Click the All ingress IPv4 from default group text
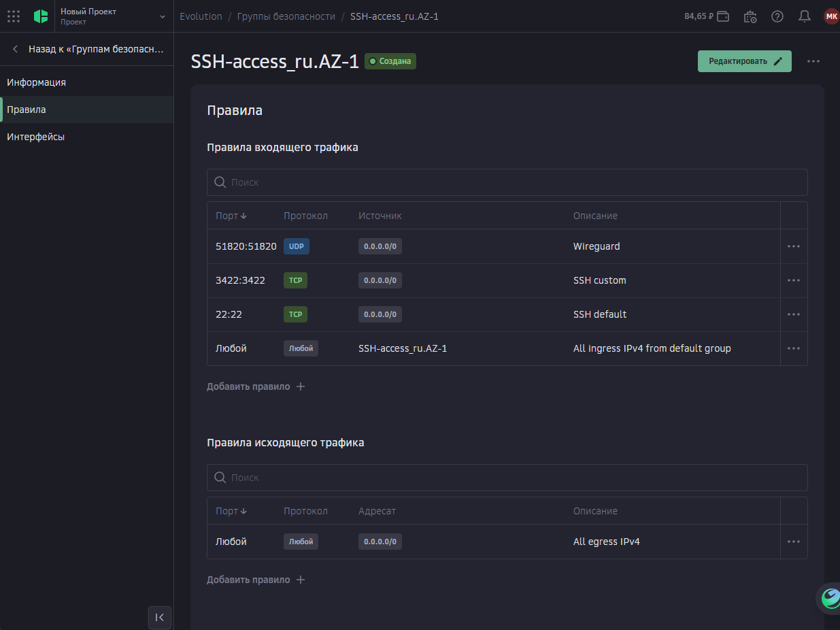Image resolution: width=840 pixels, height=630 pixels. (652, 348)
